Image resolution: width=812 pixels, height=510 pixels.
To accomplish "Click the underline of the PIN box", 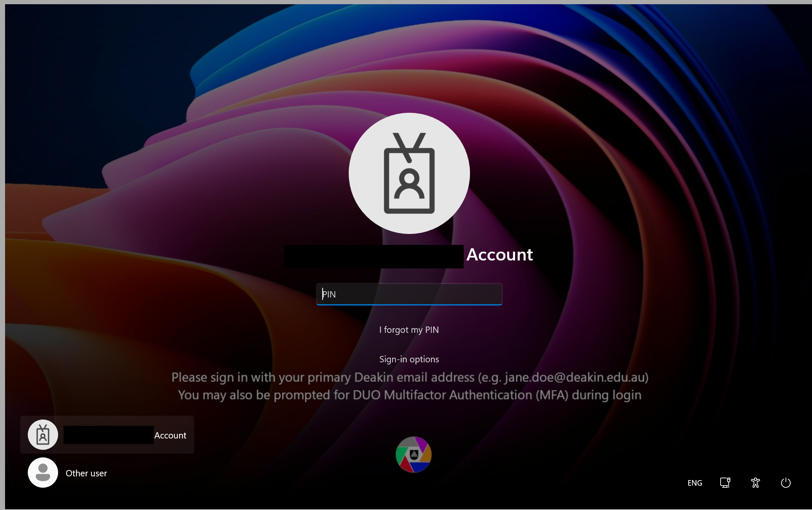I will (x=409, y=304).
